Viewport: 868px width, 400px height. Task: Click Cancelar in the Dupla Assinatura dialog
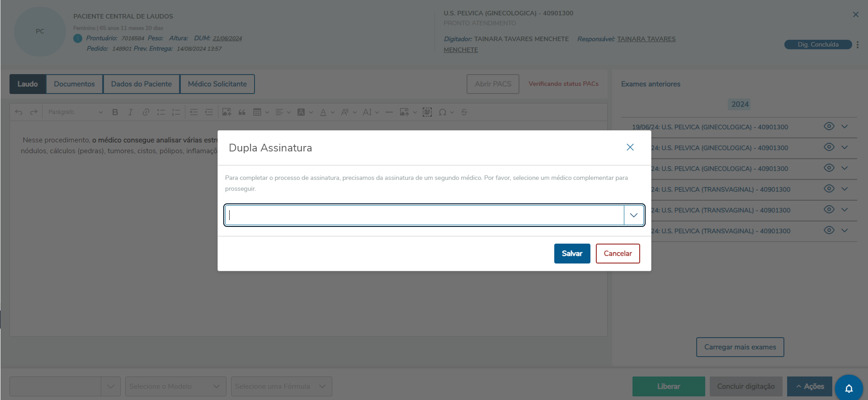click(618, 254)
